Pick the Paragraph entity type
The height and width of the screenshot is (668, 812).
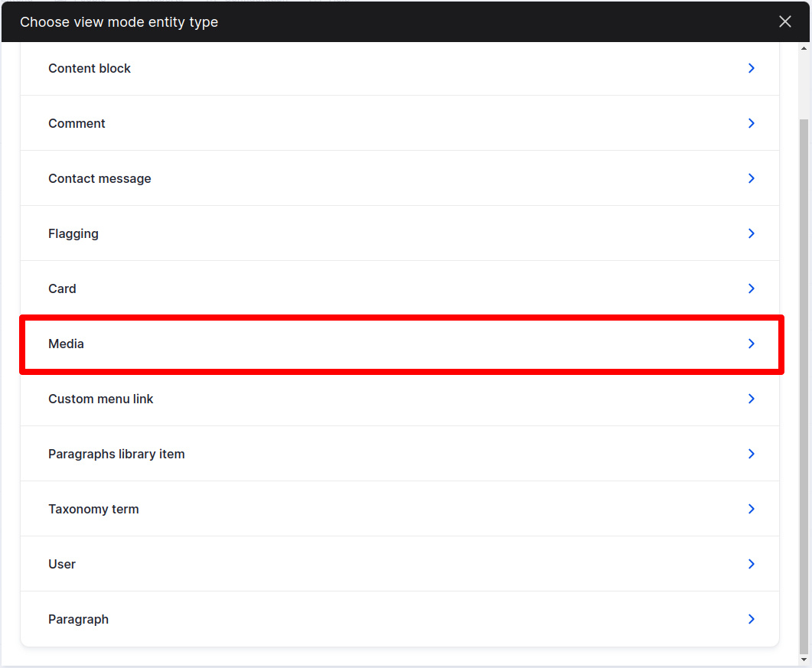point(399,619)
